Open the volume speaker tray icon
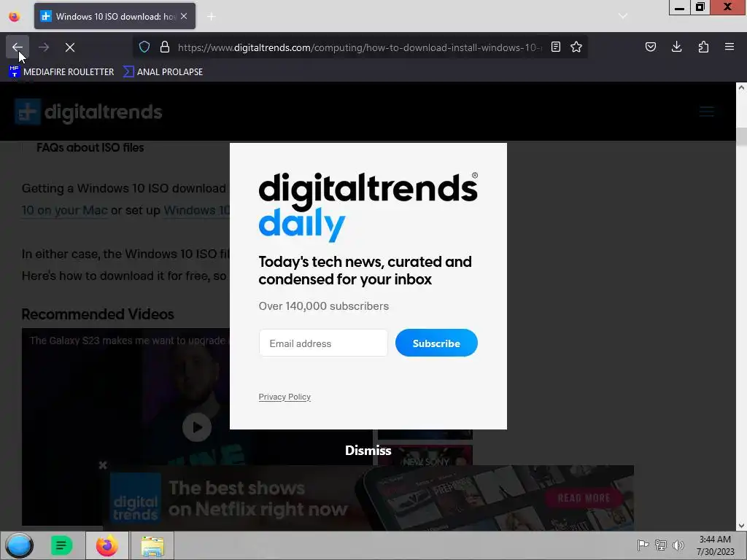Screen dimensions: 747x560 tap(678, 545)
